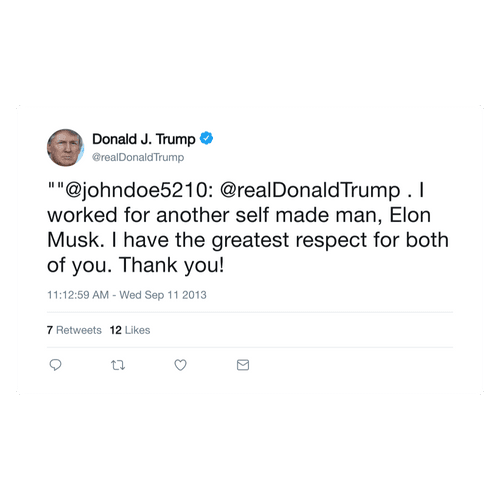The height and width of the screenshot is (500, 500).
Task: View the 12 Likes list
Action: pos(130,330)
